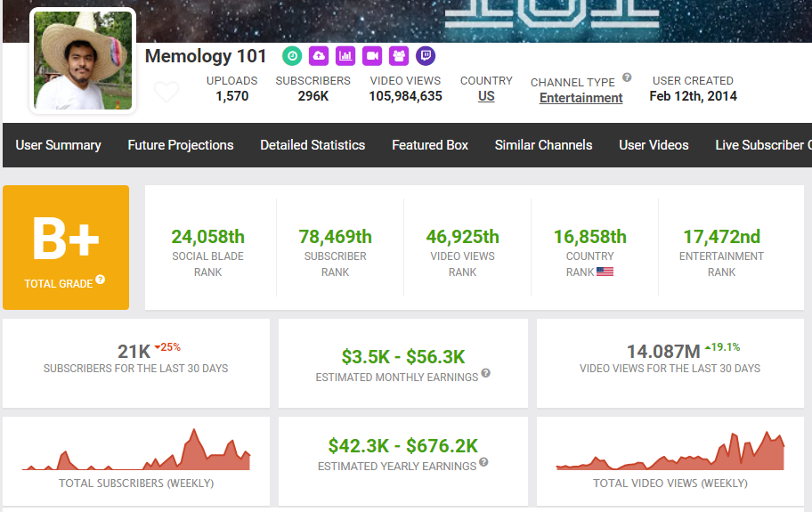The width and height of the screenshot is (812, 512).
Task: Click the 296K subscribers count
Action: pos(313,96)
